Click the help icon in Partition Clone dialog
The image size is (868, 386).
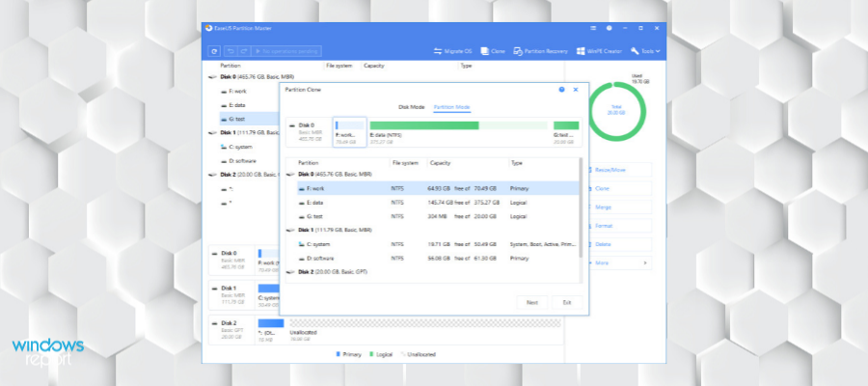pyautogui.click(x=561, y=89)
